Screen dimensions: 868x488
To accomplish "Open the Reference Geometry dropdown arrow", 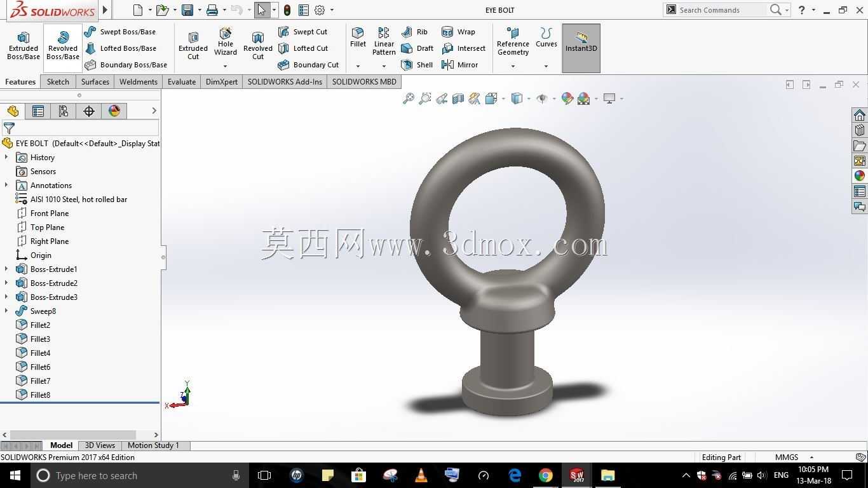I will 513,66.
